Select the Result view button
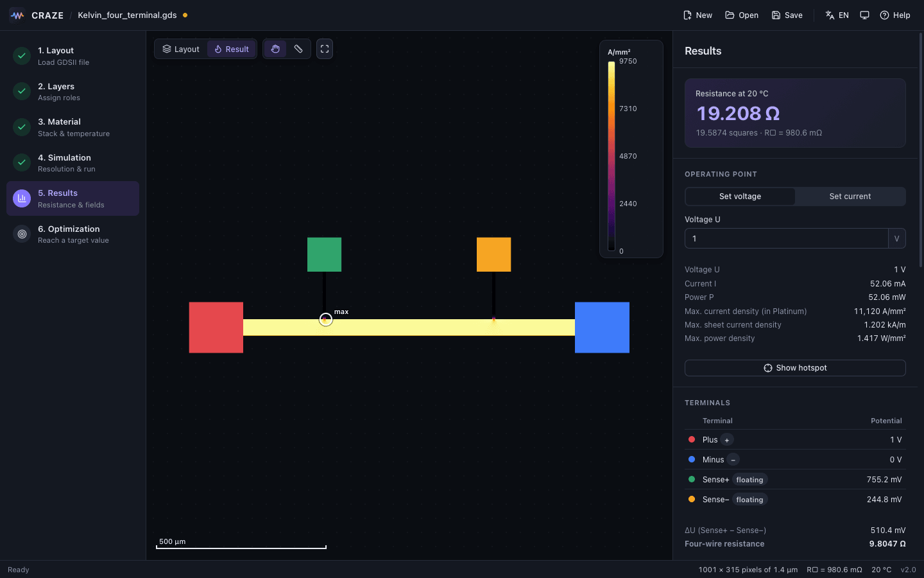Viewport: 924px width, 578px height. tap(232, 49)
